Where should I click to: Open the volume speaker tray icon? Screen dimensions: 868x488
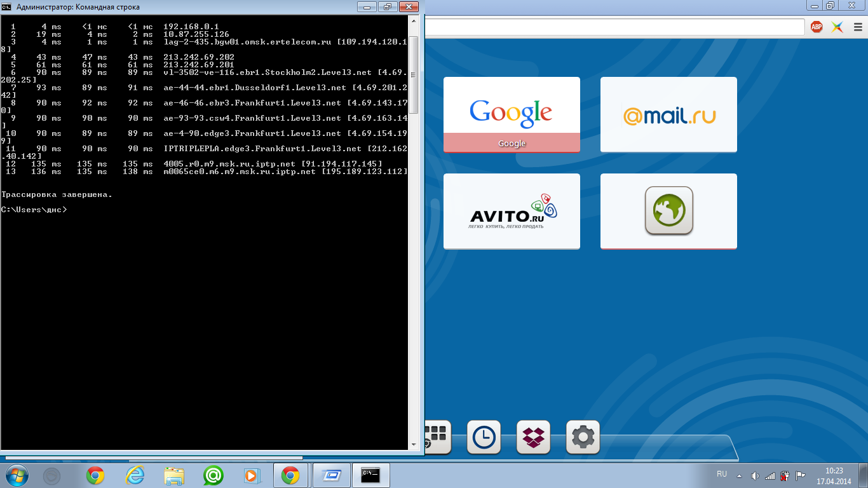pos(755,475)
